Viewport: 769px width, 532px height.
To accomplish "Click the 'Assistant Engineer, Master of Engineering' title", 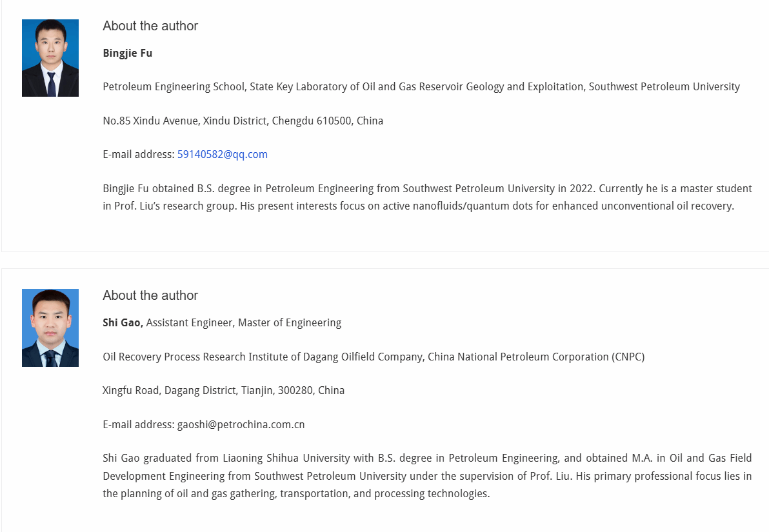I will point(244,322).
